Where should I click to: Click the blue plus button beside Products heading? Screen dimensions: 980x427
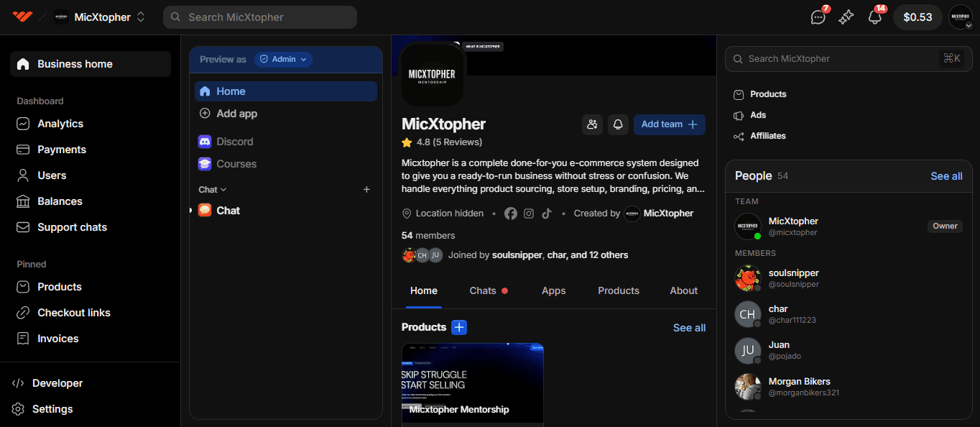click(x=459, y=328)
